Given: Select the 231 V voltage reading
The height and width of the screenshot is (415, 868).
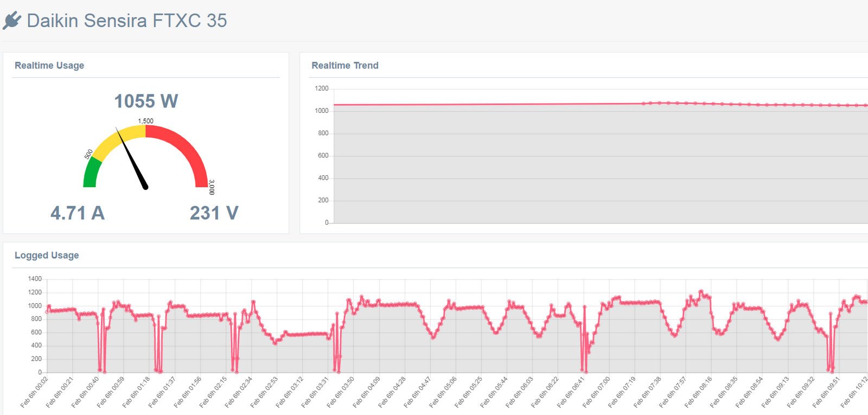Looking at the screenshot, I should pyautogui.click(x=214, y=213).
